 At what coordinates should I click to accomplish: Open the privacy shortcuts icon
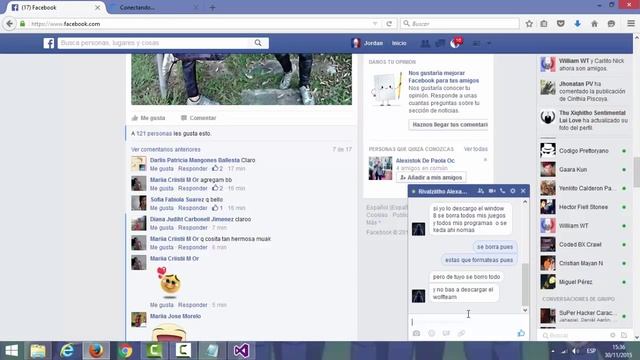pos(476,43)
